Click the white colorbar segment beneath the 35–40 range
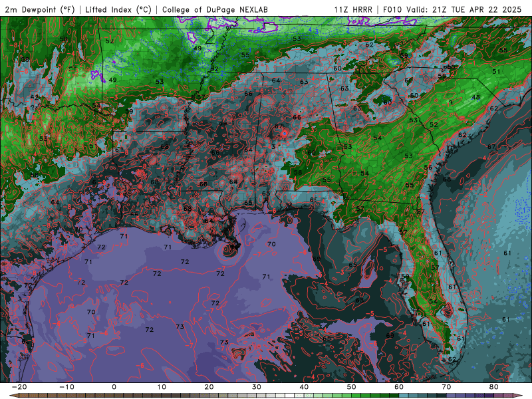Viewport: 532px width, 399px height. 289,396
